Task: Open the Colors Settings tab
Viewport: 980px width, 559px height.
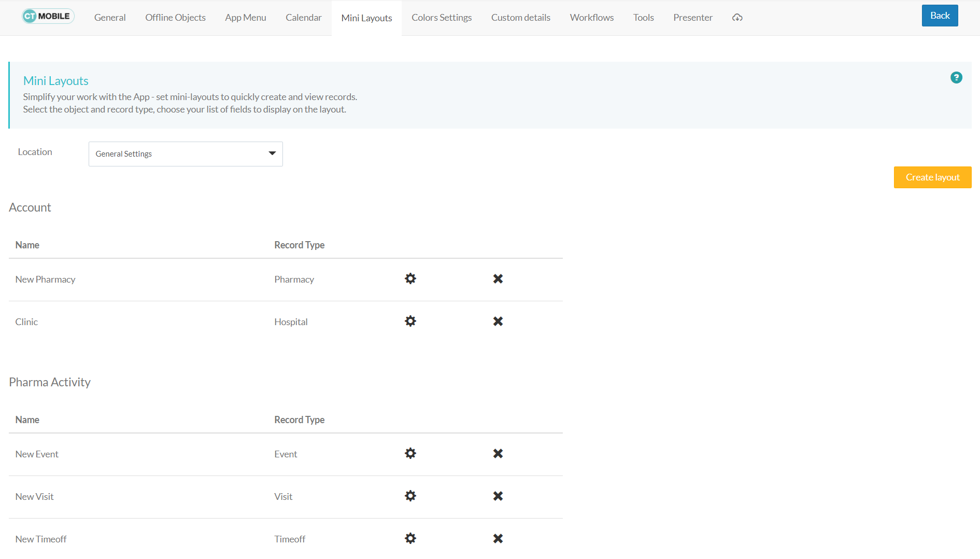Action: click(x=441, y=17)
